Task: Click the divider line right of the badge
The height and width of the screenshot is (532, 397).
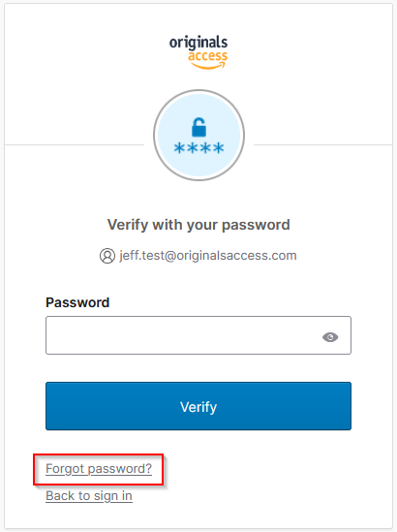Action: [322, 145]
